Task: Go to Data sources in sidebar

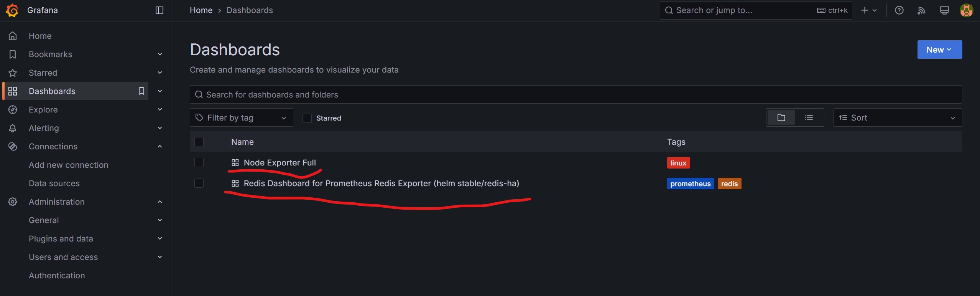Action: pos(54,183)
